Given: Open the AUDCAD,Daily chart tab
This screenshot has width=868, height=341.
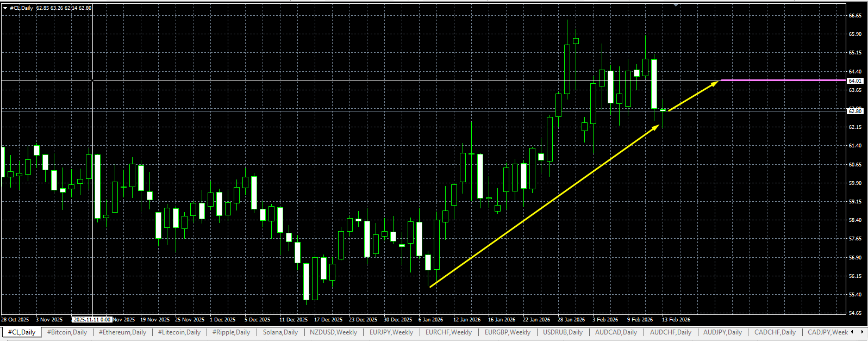Looking at the screenshot, I should (x=616, y=332).
